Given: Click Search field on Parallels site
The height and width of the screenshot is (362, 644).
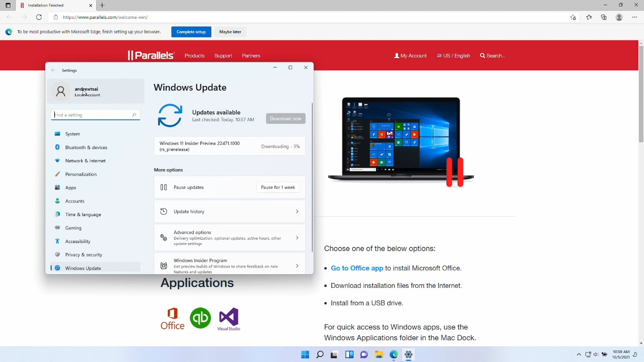Looking at the screenshot, I should click(493, 56).
